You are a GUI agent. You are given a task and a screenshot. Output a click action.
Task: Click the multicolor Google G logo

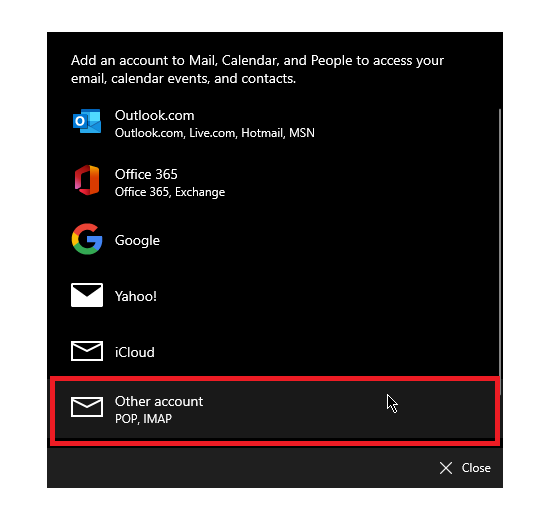click(87, 239)
